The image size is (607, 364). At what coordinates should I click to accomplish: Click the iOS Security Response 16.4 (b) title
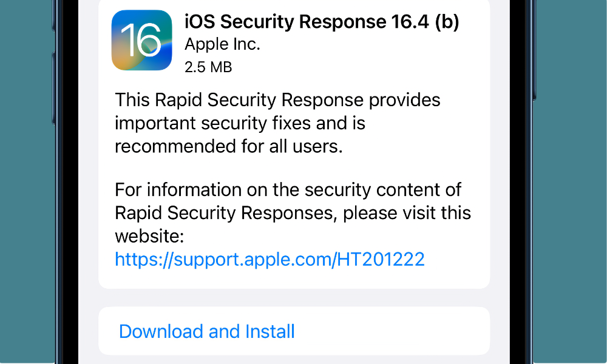point(322,22)
